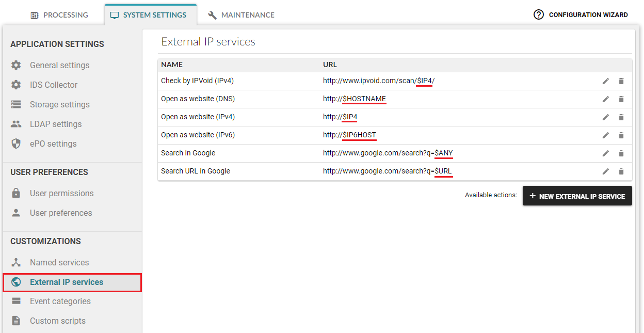Switch to the Processing tab
This screenshot has width=644, height=333.
pos(59,15)
